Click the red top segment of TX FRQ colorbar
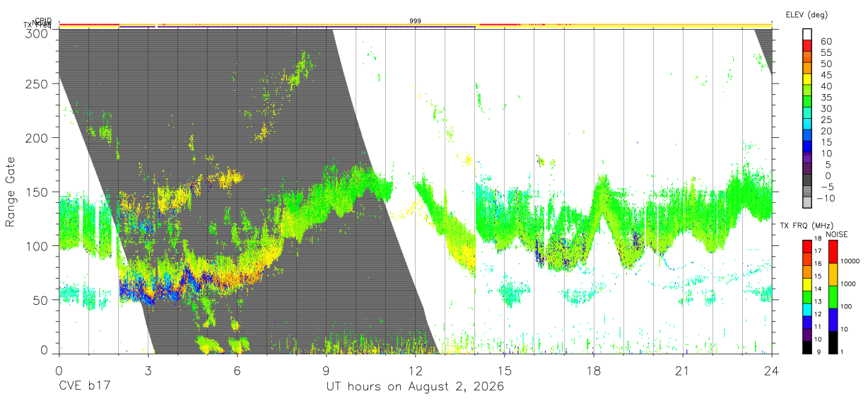This screenshot has width=868, height=401. point(807,246)
